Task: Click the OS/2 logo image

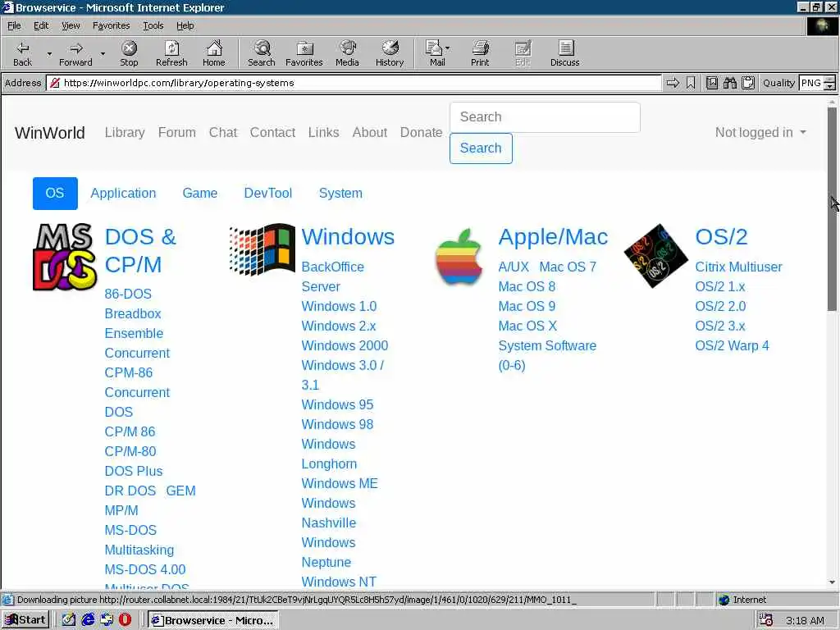Action: (655, 256)
